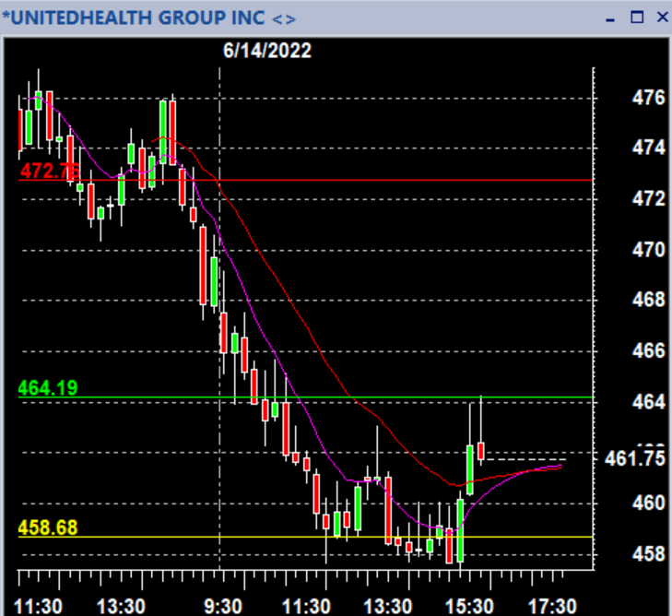Click the vertical dashed 9:30 session marker
This screenshot has height=616, width=672.
(220, 317)
